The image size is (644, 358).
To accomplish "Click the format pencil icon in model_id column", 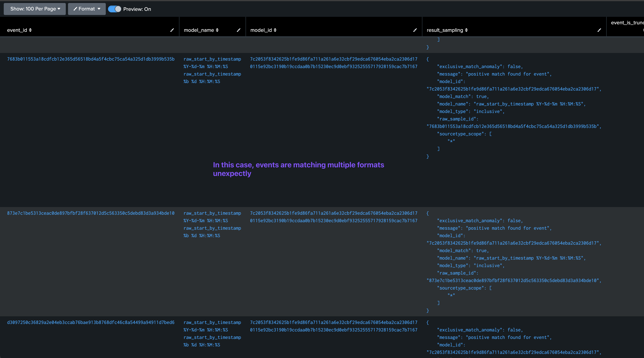I will (415, 30).
